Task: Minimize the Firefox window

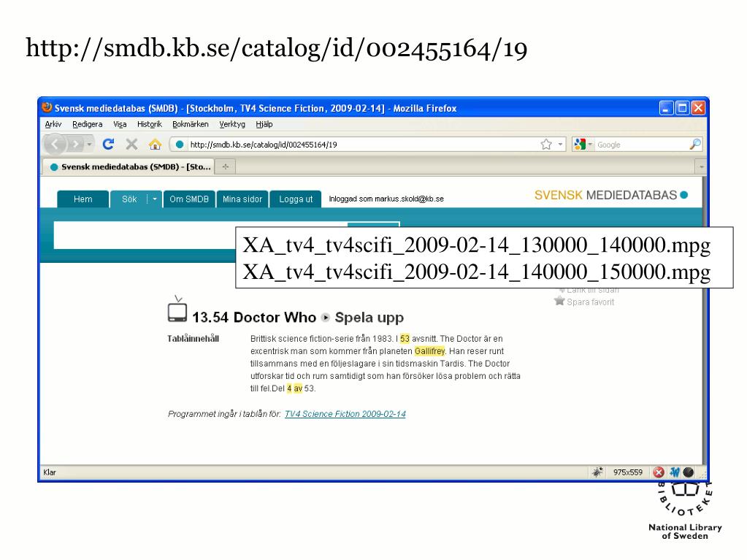Action: click(666, 108)
